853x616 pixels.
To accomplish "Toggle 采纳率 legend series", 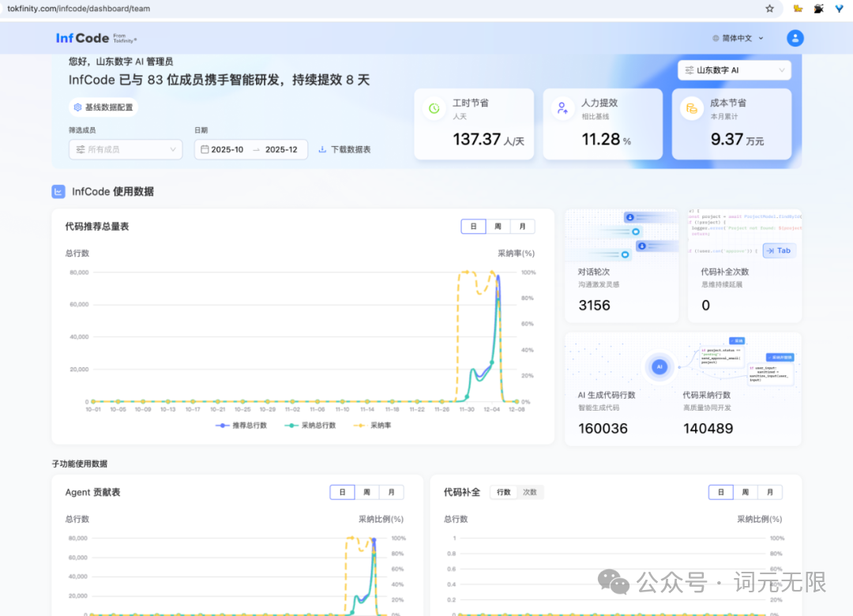I will (372, 426).
